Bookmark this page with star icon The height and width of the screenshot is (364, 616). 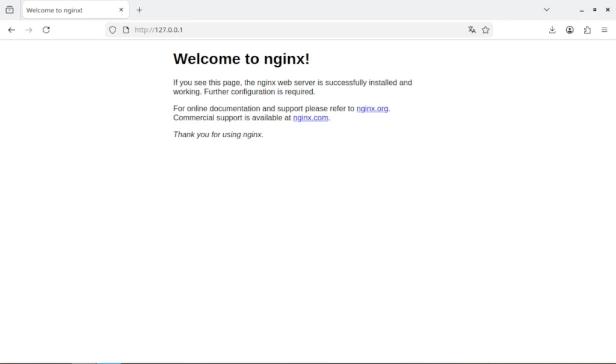point(485,30)
